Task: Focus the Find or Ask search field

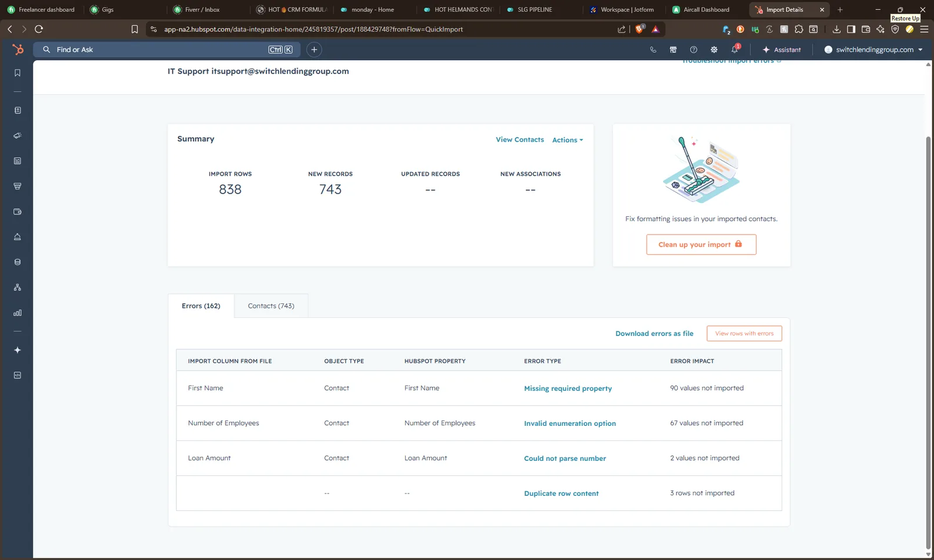Action: coord(167,50)
